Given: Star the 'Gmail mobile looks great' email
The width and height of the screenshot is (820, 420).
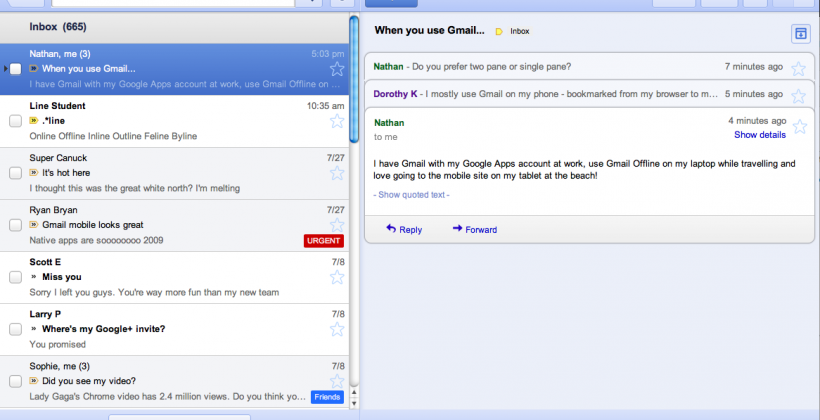Looking at the screenshot, I should (x=337, y=225).
